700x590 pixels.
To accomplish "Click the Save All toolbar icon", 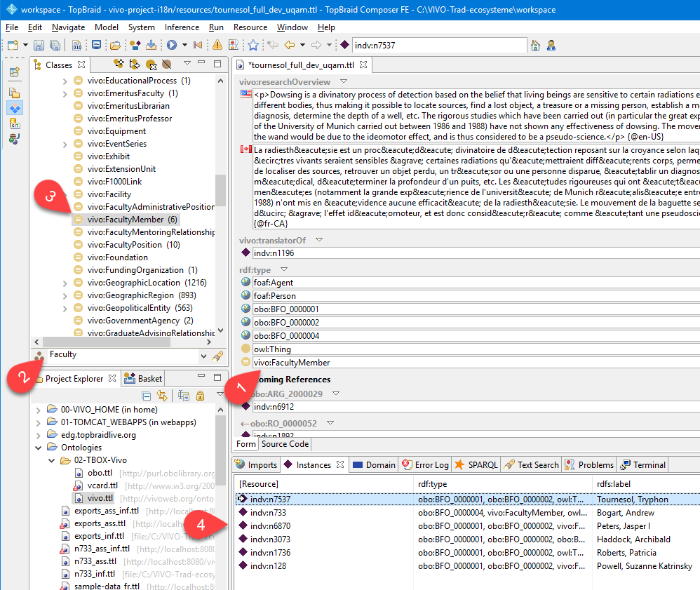I will tap(55, 45).
